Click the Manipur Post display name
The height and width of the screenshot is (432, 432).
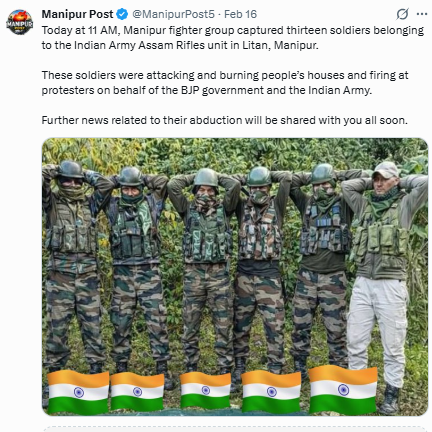click(x=78, y=14)
